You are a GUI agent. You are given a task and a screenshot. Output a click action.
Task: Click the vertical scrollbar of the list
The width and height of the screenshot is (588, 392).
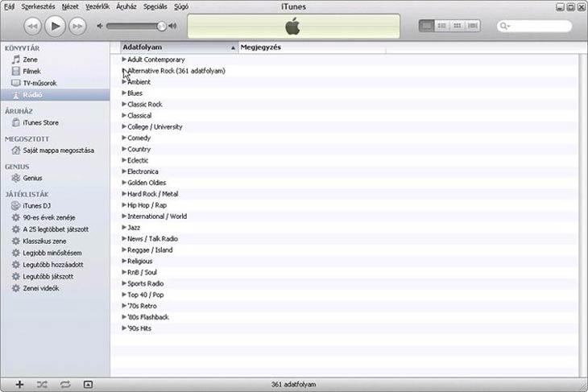click(x=582, y=215)
